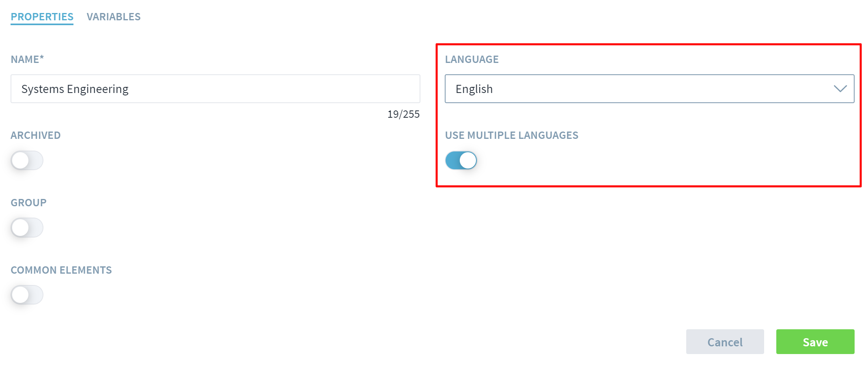Click the ARCHIVED label text
The image size is (868, 365).
click(36, 135)
